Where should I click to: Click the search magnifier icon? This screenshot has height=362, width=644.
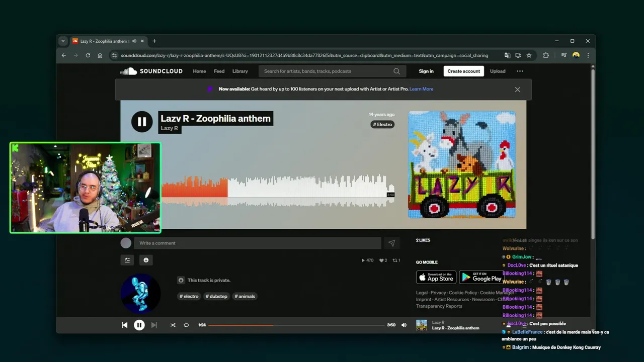point(397,71)
